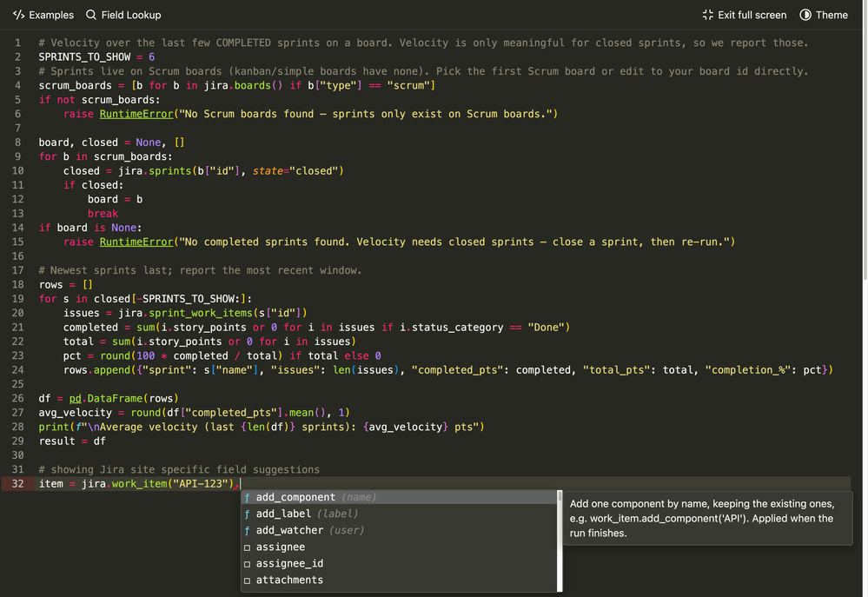Select add_component autocomplete suggestion

point(399,497)
